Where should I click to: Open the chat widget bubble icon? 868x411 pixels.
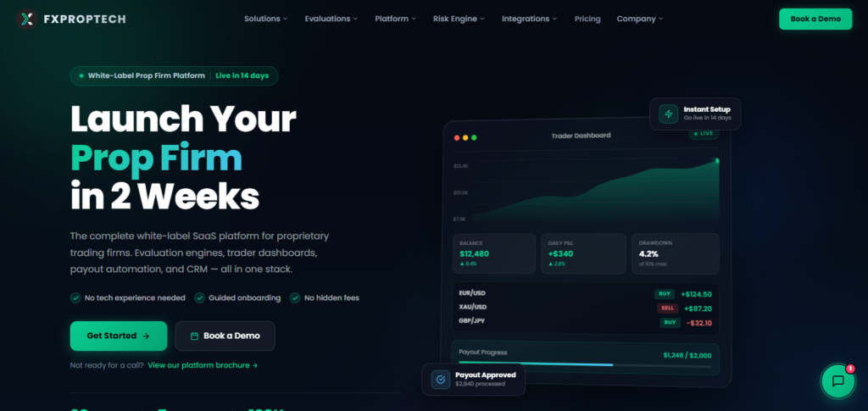838,380
